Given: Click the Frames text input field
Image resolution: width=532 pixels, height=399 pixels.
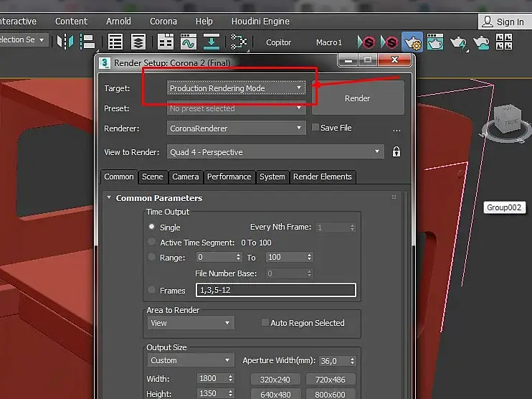Looking at the screenshot, I should 275,290.
